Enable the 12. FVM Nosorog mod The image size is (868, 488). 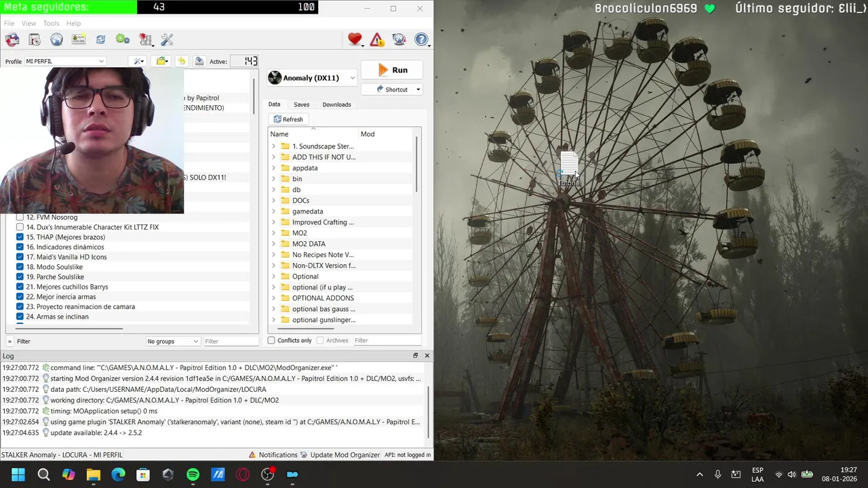tap(20, 218)
